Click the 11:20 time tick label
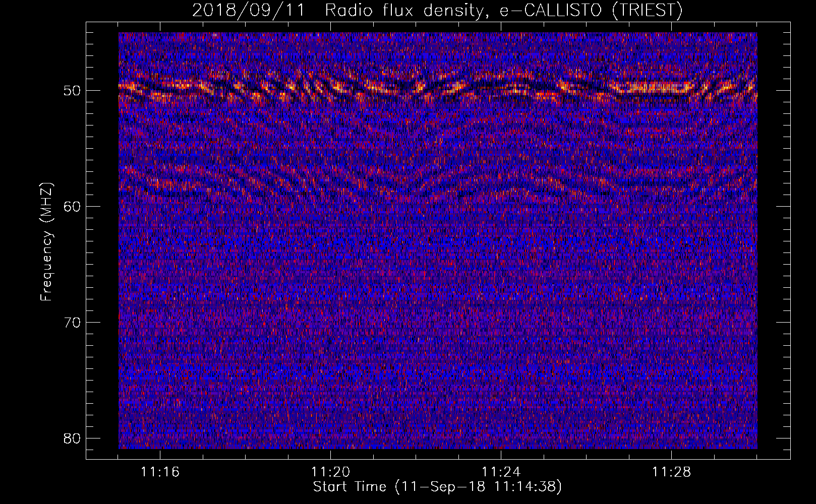 330,472
